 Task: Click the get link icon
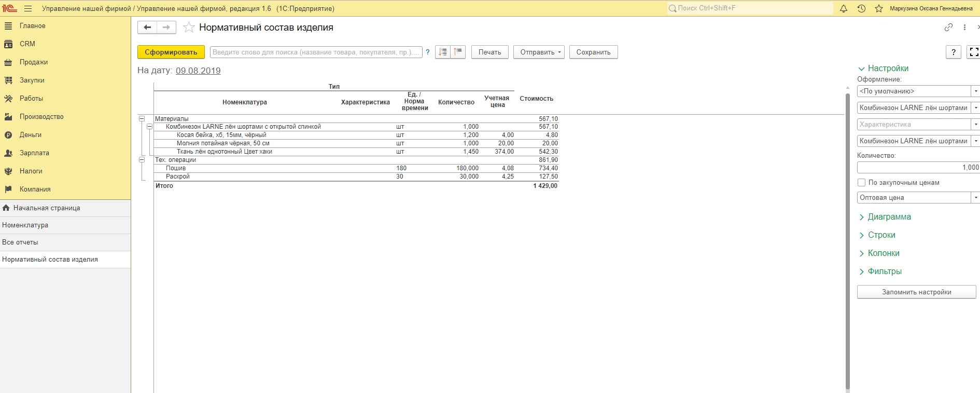tap(948, 28)
